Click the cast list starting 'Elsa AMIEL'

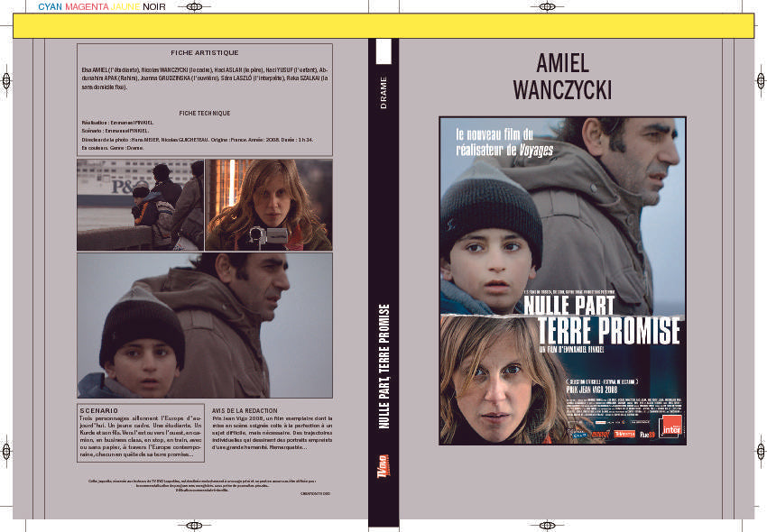205,78
